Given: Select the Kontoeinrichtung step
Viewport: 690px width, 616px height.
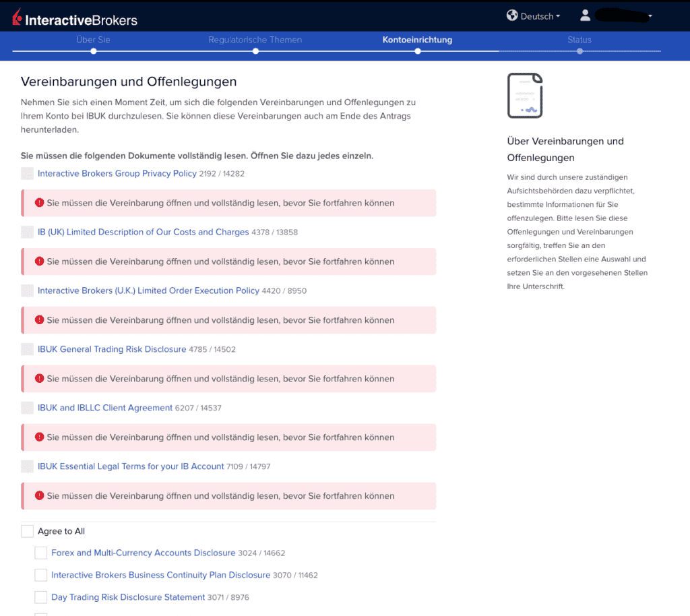Looking at the screenshot, I should [x=417, y=40].
